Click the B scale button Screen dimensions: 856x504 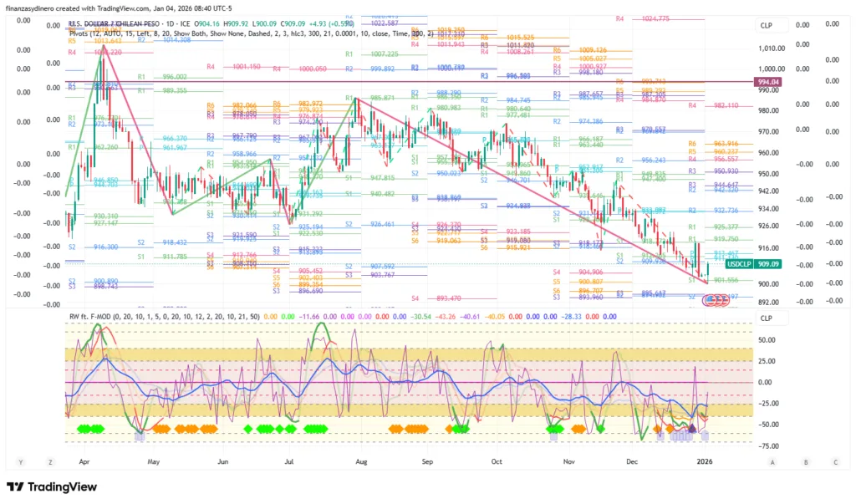(x=804, y=461)
